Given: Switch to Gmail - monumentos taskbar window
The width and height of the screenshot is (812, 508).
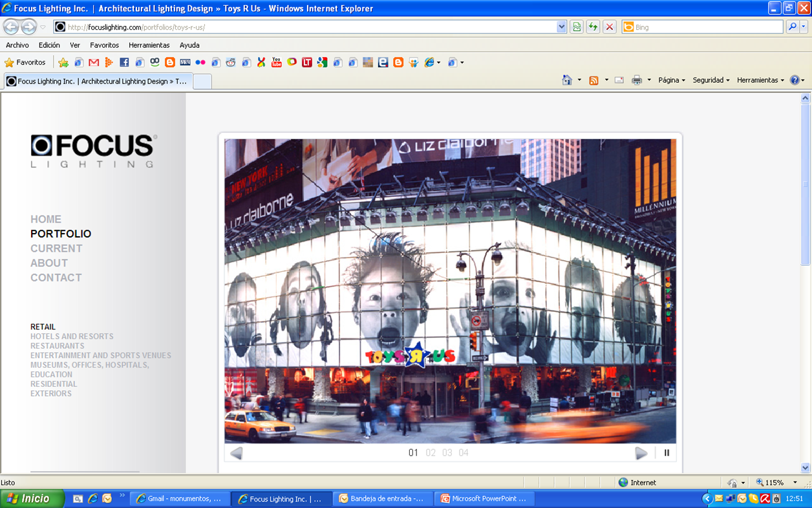Looking at the screenshot, I should 180,499.
